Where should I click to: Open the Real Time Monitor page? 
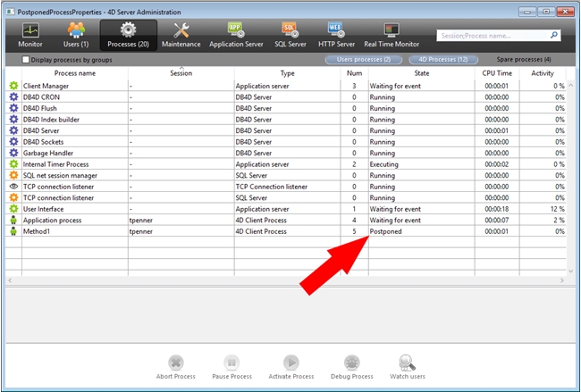tap(391, 36)
